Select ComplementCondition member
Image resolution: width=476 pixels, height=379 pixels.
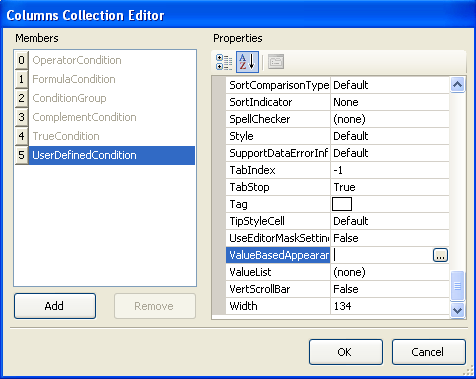click(112, 117)
